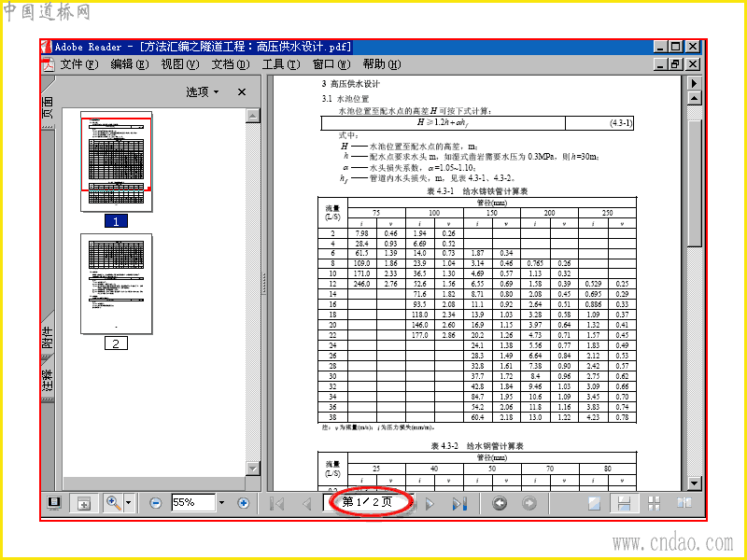Screen dimensions: 747x560
Task: Open the zoom percentage dropdown arrow
Action: 221,502
